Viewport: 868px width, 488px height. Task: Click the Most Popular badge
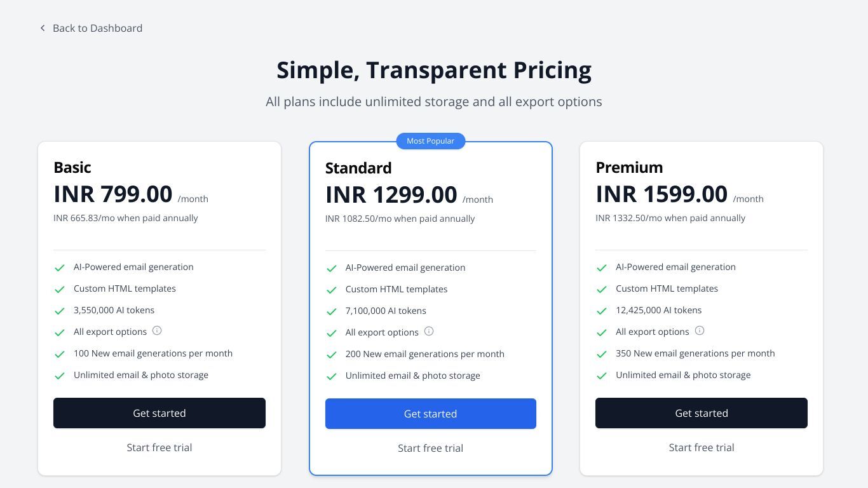pos(431,141)
